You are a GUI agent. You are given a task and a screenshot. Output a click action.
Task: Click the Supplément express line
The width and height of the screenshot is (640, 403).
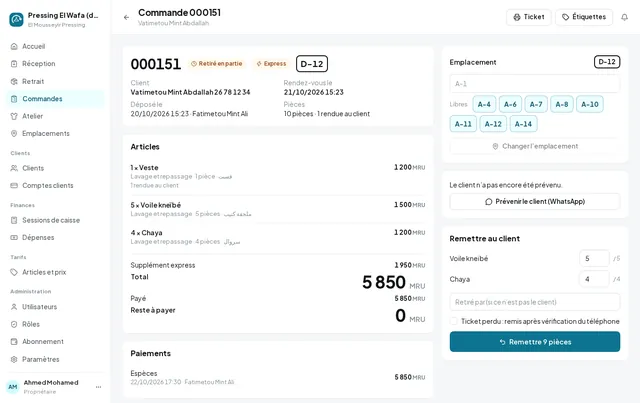(278, 265)
